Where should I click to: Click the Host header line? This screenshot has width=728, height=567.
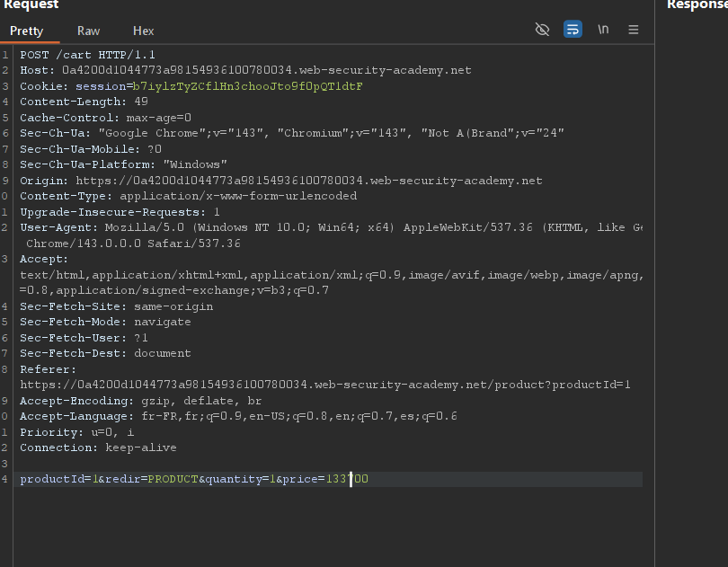[x=244, y=70]
